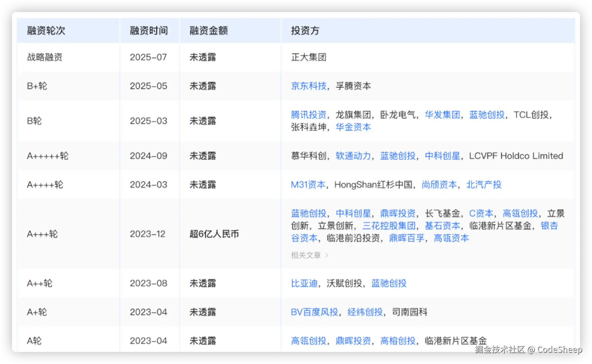Viewport: 592px width, 364px height.
Task: Open the BV百度风投 link
Action: [x=314, y=312]
